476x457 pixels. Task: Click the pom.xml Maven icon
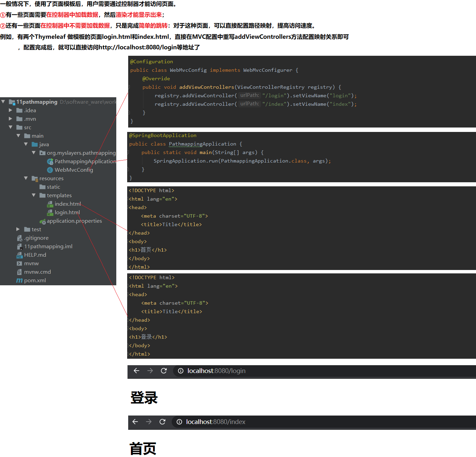[19, 281]
